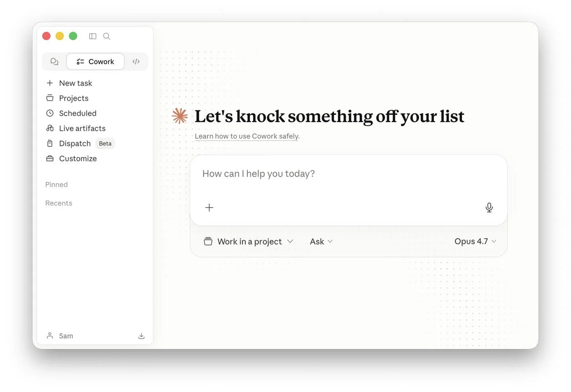Open Projects in the sidebar
This screenshot has height=392, width=571.
click(67, 98)
